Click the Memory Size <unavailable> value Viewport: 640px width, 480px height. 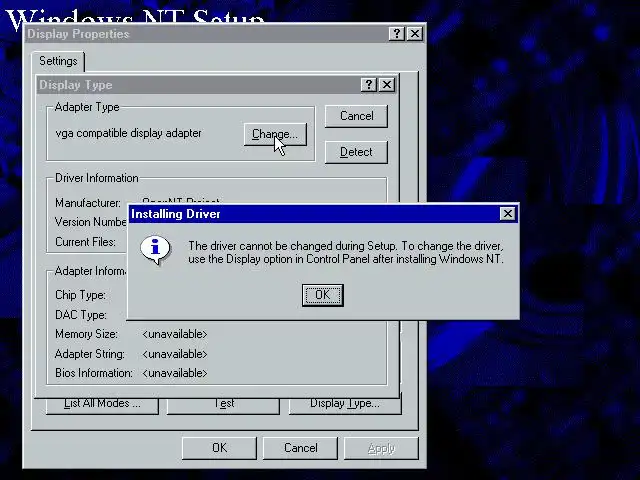[x=175, y=334]
